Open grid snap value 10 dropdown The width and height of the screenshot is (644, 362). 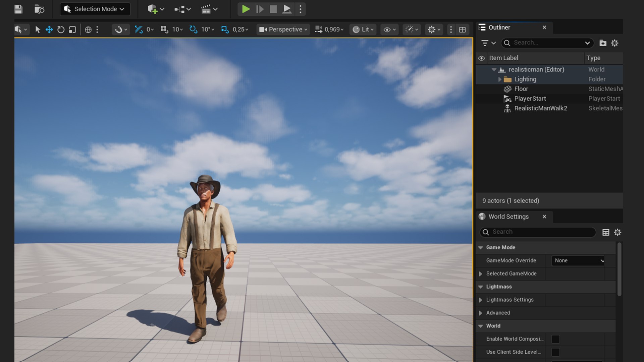[177, 29]
